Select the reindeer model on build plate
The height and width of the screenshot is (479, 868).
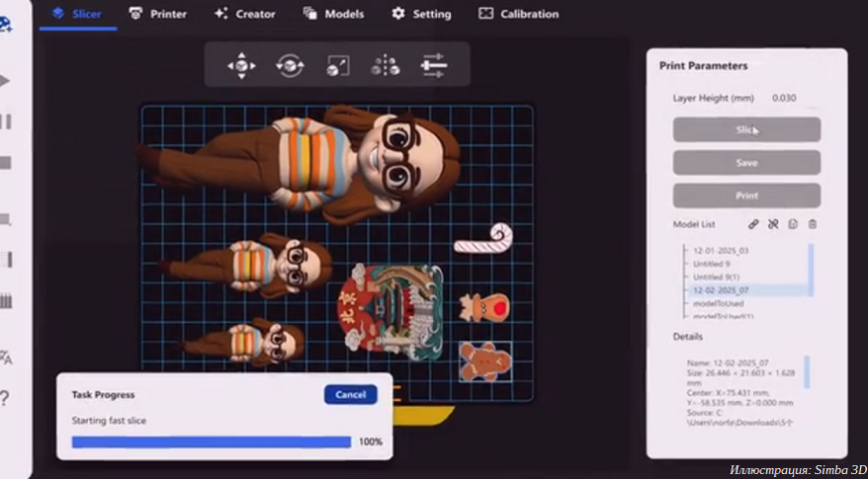484,307
